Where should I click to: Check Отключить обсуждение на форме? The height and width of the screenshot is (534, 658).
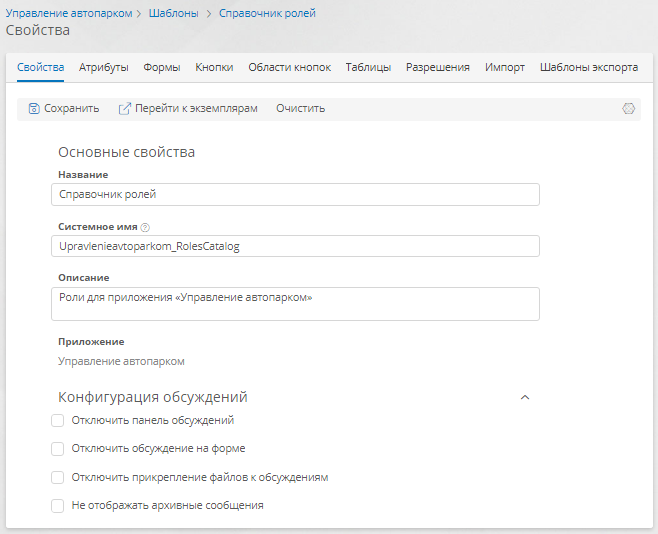coord(57,449)
